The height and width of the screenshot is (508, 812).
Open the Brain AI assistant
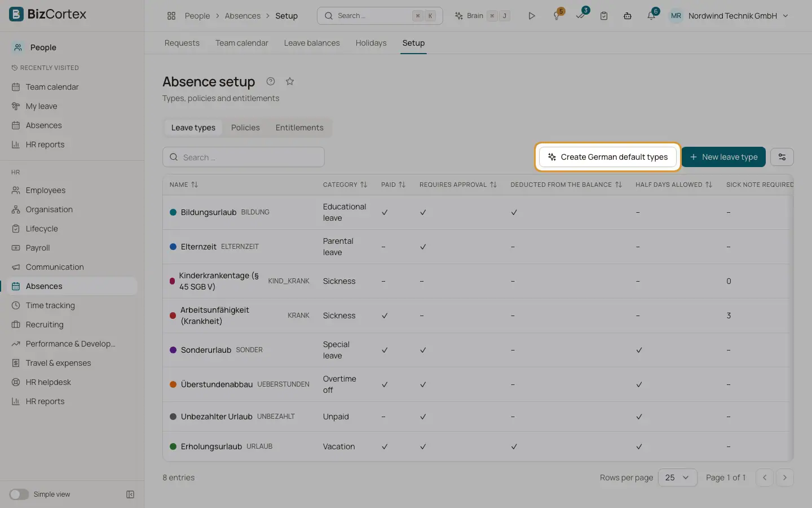(483, 16)
